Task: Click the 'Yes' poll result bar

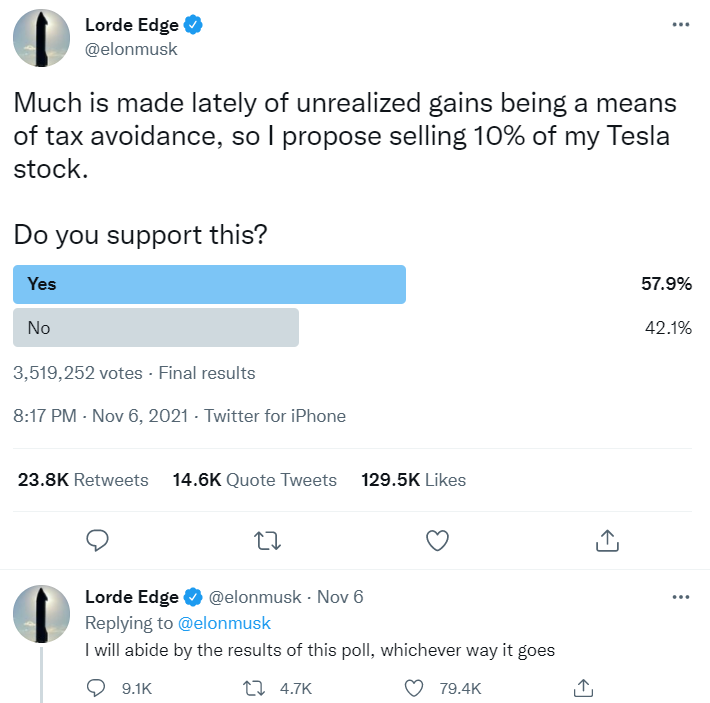Action: [x=209, y=284]
